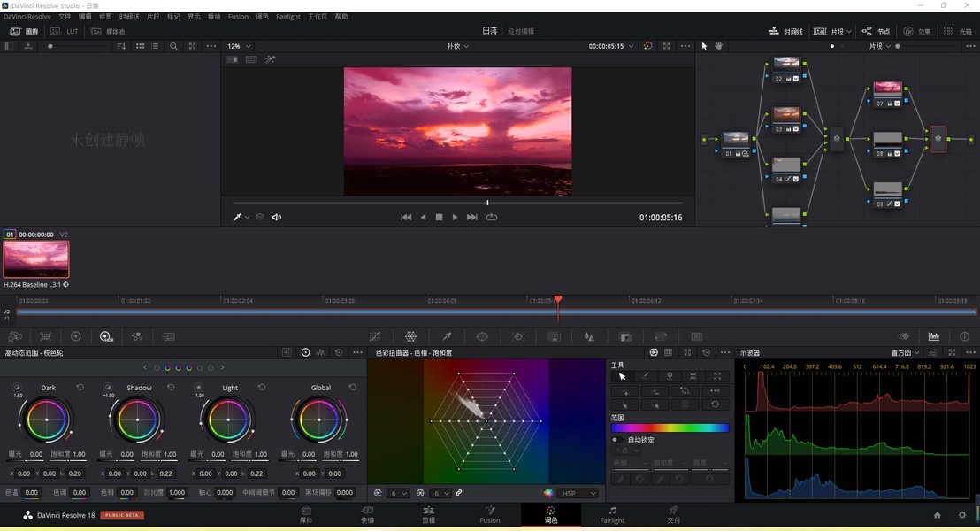Open the 时间线 menu in menu bar
Viewport: 980px width, 531px height.
tap(129, 17)
